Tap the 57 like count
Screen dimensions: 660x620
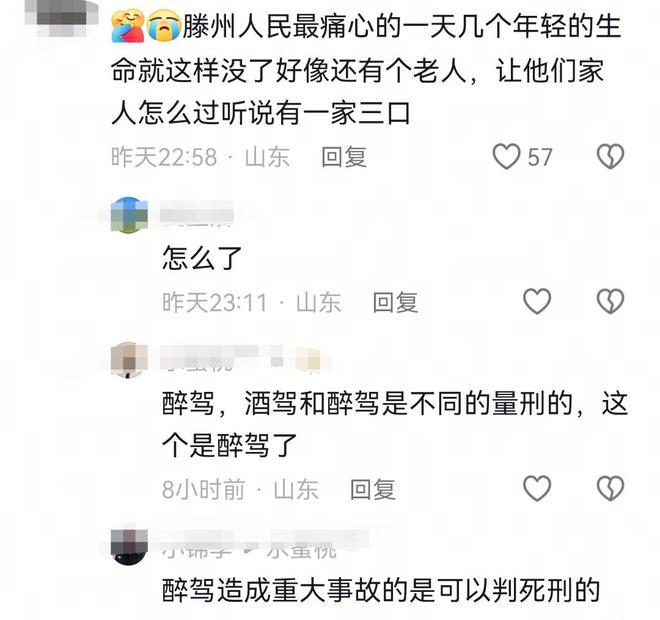540,157
